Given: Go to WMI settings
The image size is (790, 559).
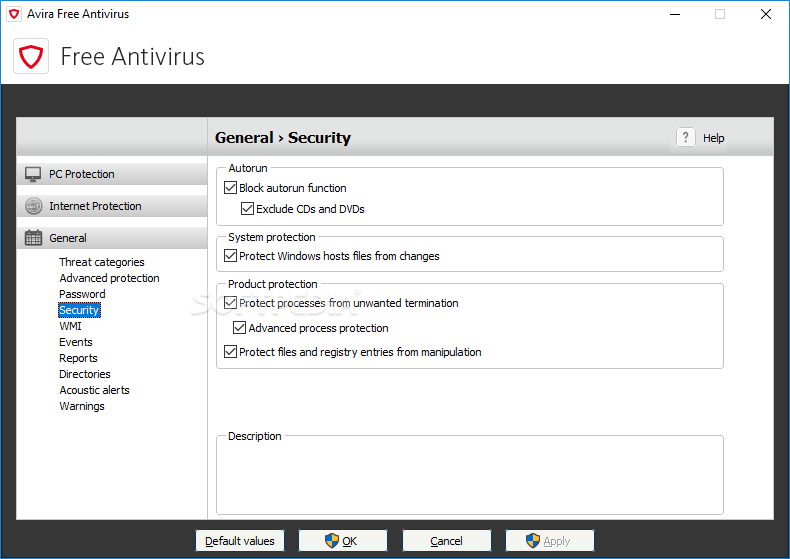Looking at the screenshot, I should coord(70,326).
